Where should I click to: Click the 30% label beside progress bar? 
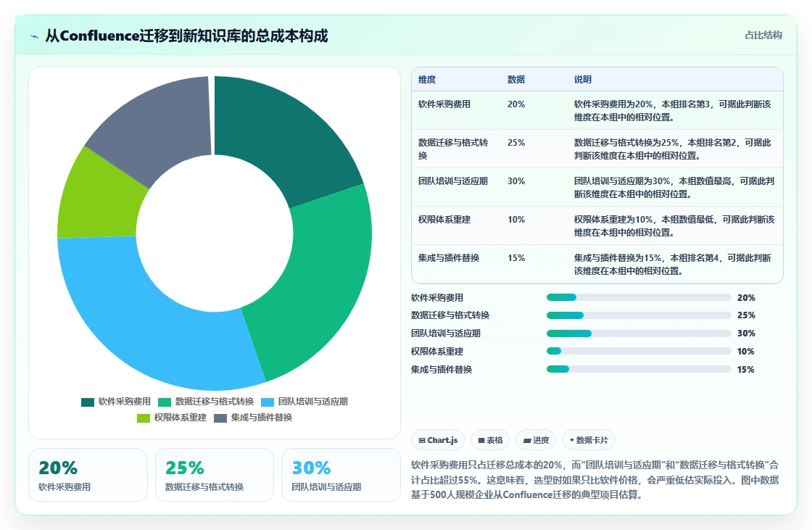tap(746, 333)
